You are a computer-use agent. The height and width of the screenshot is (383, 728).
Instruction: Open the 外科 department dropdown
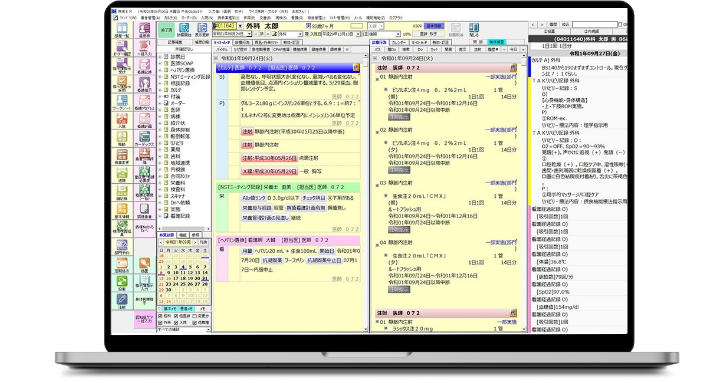299,34
